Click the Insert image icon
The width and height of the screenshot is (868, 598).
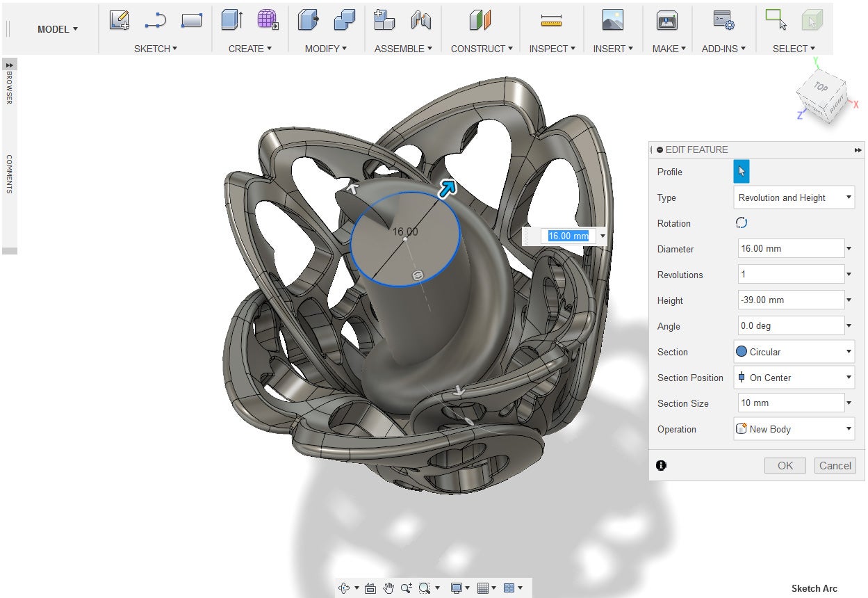coord(612,21)
